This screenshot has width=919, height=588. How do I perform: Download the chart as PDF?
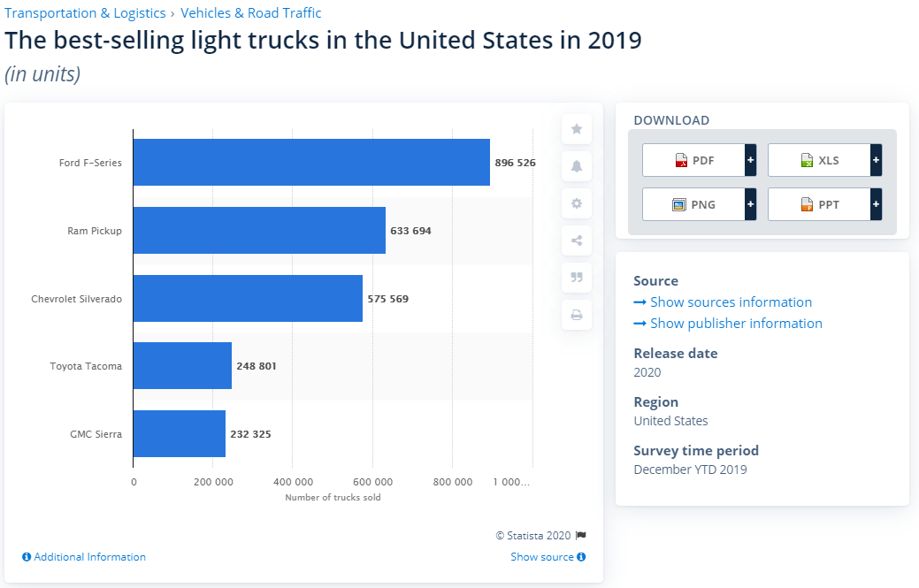693,161
